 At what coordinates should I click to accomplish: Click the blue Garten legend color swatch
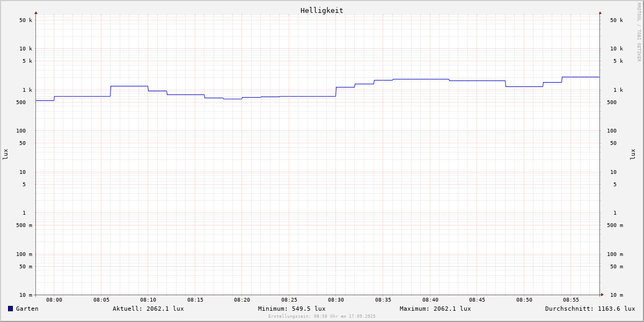tap(10, 309)
